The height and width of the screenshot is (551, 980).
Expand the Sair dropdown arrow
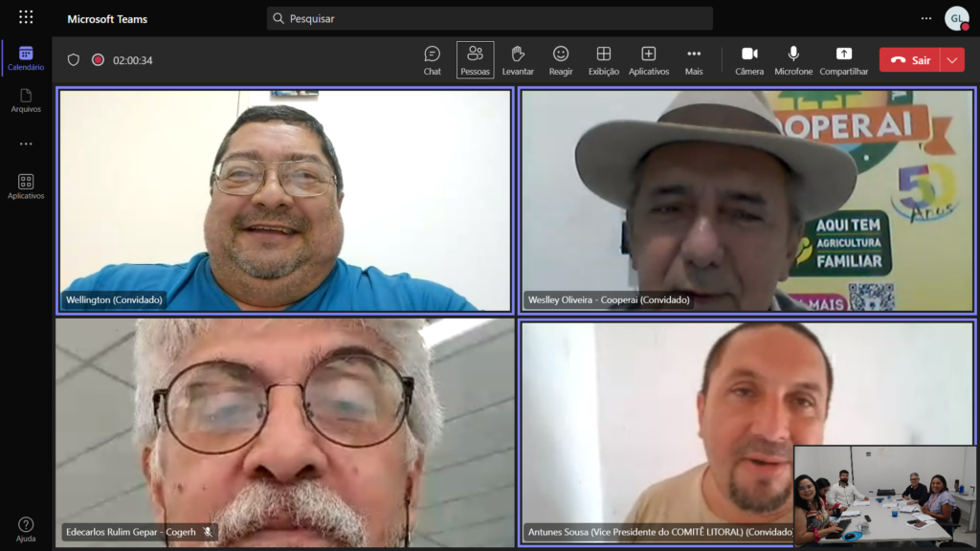952,60
